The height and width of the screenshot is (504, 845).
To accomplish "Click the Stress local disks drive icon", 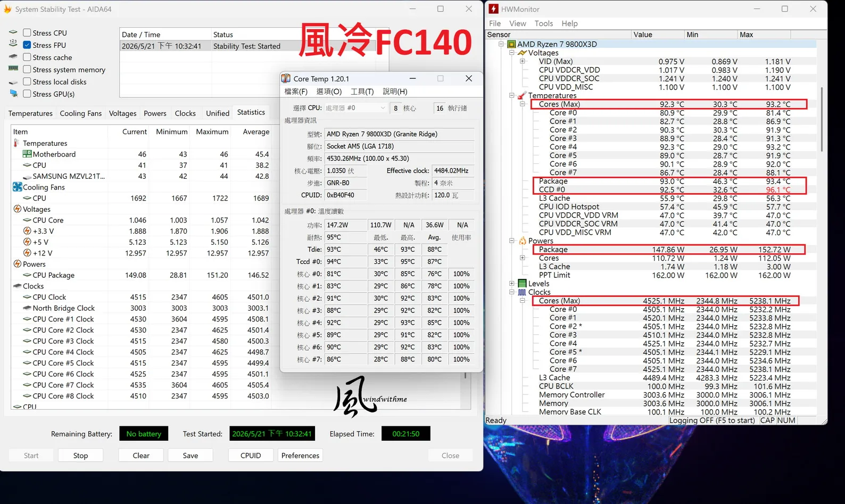I will (x=13, y=82).
